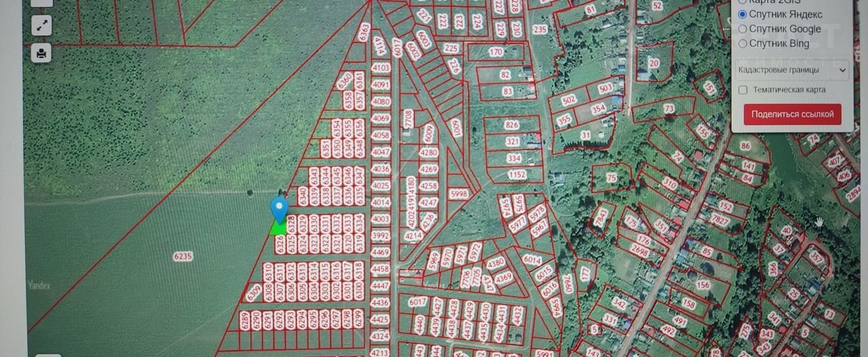Viewport: 868px width, 357px height.
Task: Enable the Тематическая карта checkbox
Action: click(x=743, y=90)
